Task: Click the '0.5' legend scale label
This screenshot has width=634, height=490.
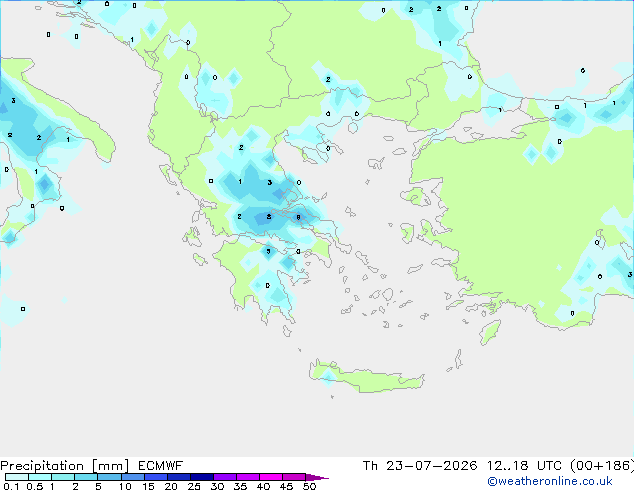Action: tap(34, 486)
